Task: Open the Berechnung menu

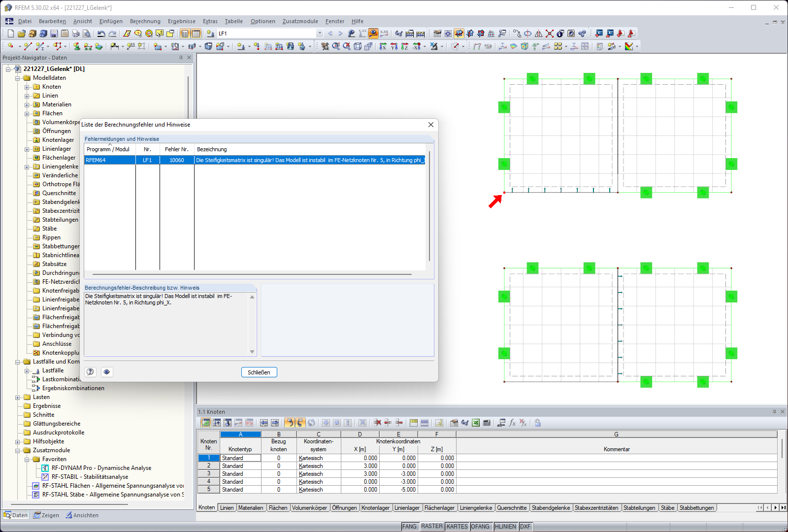Action: pyautogui.click(x=145, y=21)
